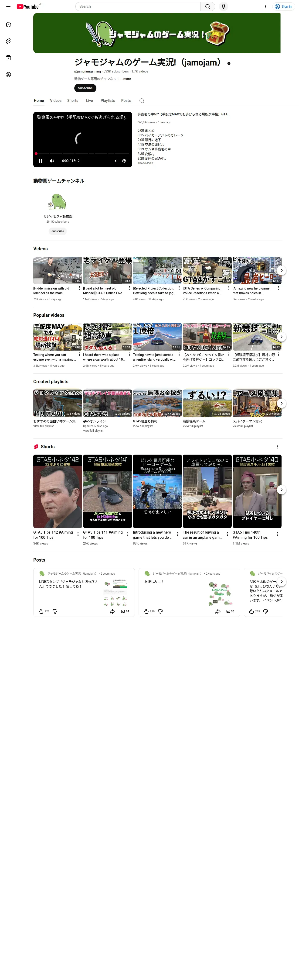Show more playlists with the arrow

(281, 403)
